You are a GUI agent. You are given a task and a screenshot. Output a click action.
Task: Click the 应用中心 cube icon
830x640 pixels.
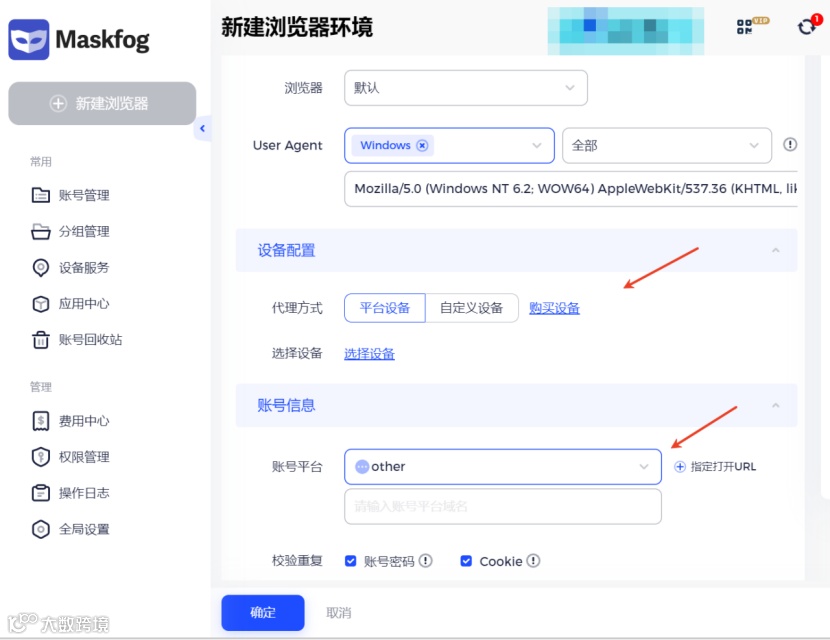click(x=41, y=304)
